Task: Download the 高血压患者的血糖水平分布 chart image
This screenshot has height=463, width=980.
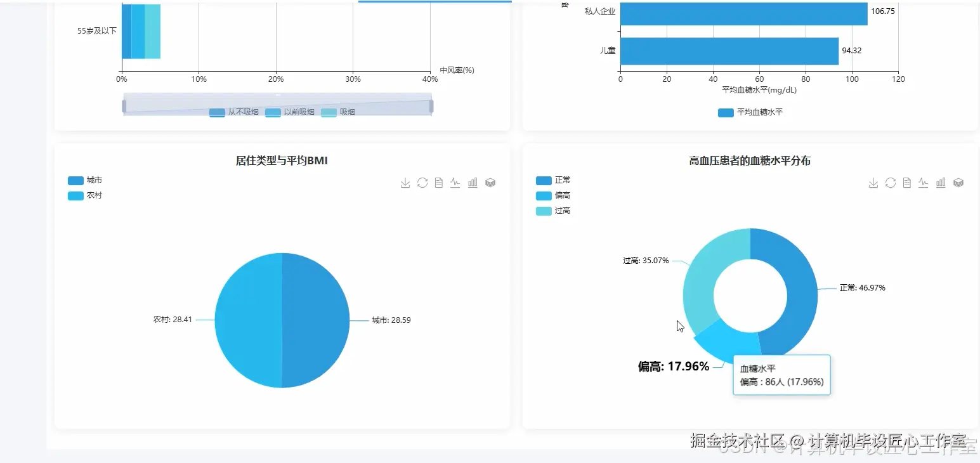Action: click(873, 183)
